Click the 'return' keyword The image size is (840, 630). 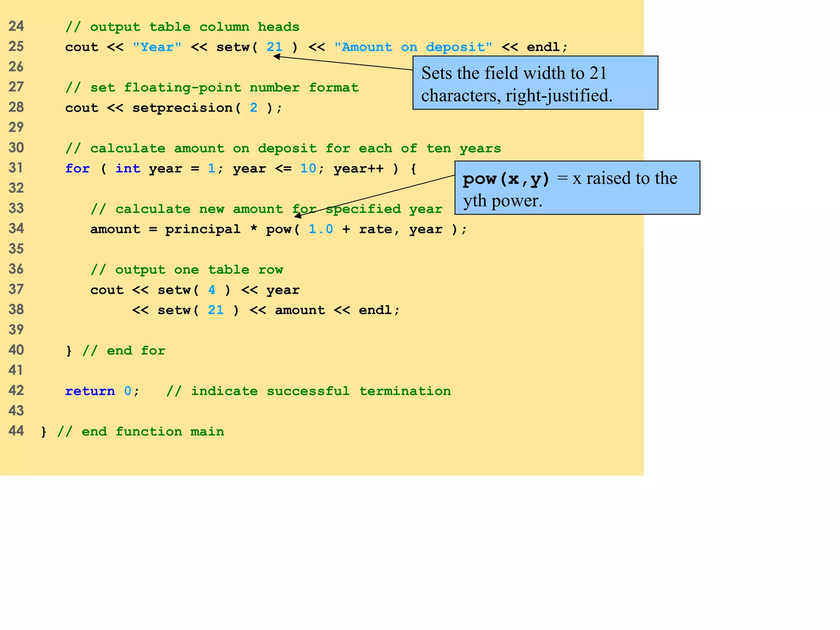pyautogui.click(x=90, y=391)
